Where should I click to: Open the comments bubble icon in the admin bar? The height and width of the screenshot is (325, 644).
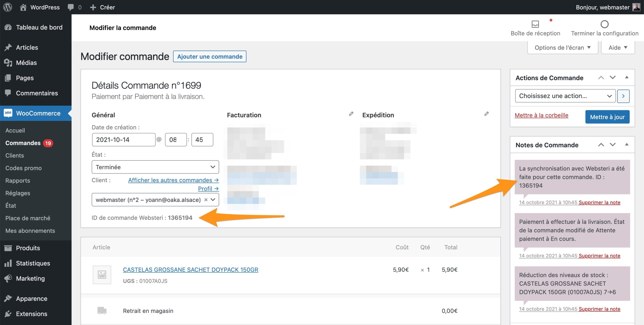(71, 7)
